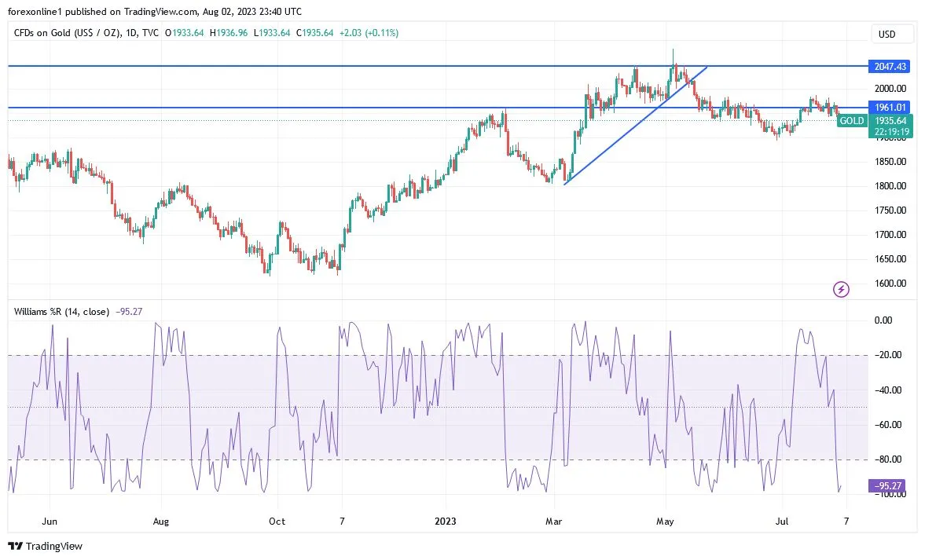Click the -20.00 overbought level label

tap(887, 355)
